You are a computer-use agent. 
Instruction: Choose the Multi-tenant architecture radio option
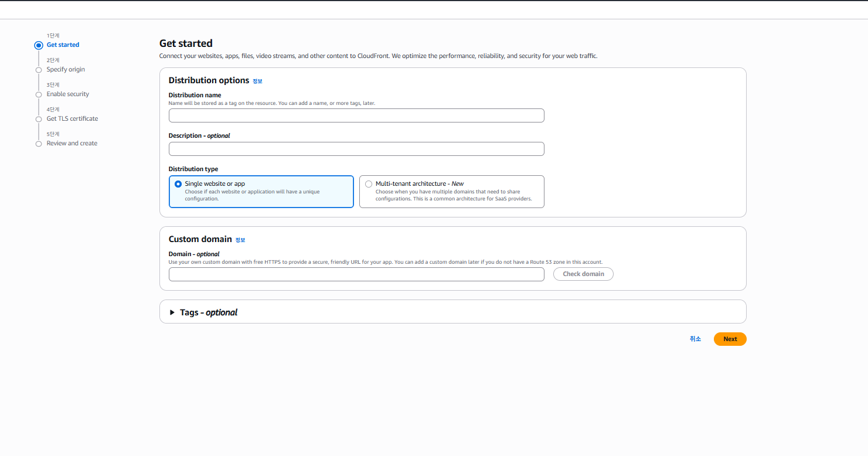tap(369, 184)
